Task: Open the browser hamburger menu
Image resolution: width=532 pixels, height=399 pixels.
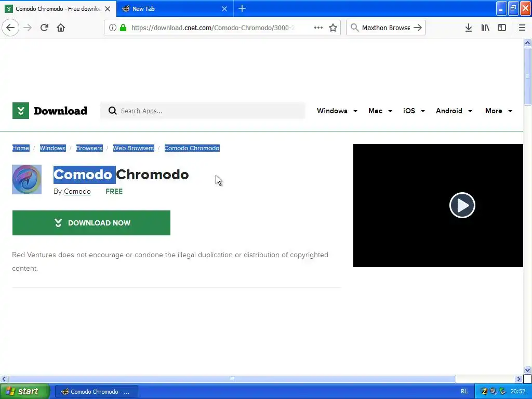Action: point(522,28)
